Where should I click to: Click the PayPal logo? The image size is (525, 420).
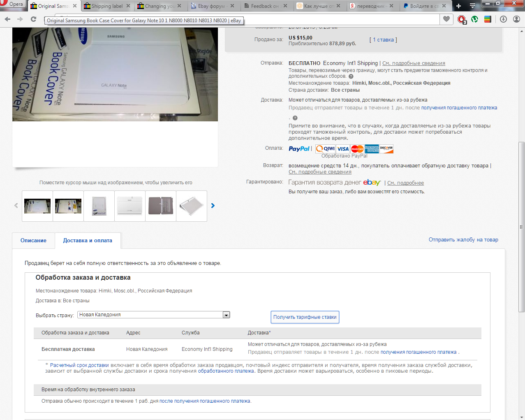point(299,149)
